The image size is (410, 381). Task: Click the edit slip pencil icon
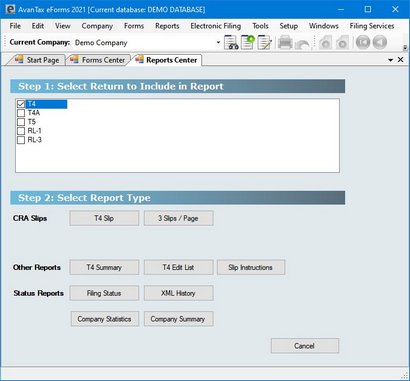pos(265,43)
